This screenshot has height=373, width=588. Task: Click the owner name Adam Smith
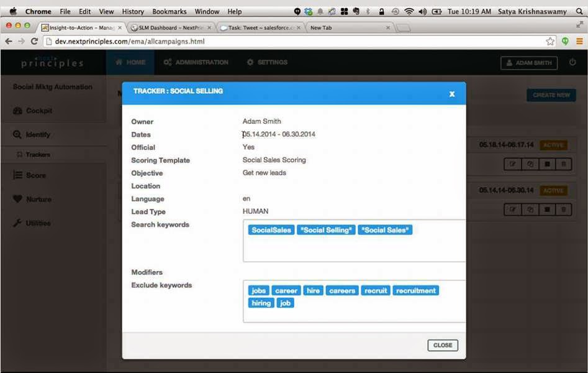(261, 121)
